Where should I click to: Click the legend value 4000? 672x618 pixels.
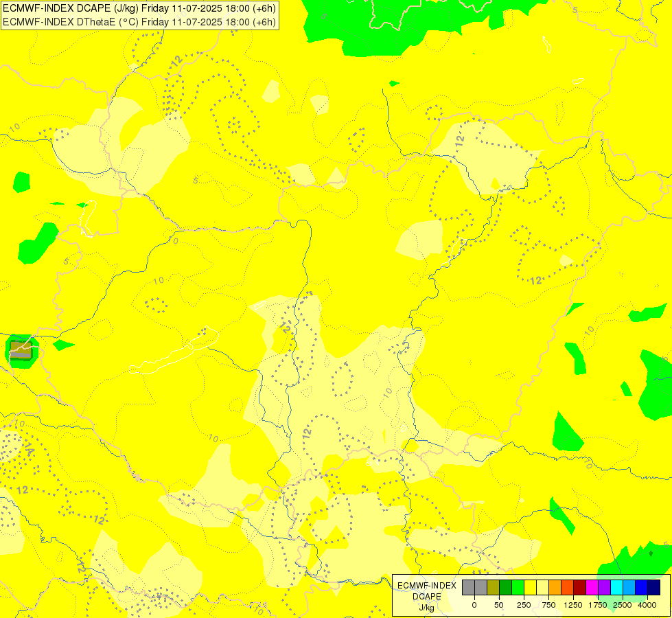[647, 605]
